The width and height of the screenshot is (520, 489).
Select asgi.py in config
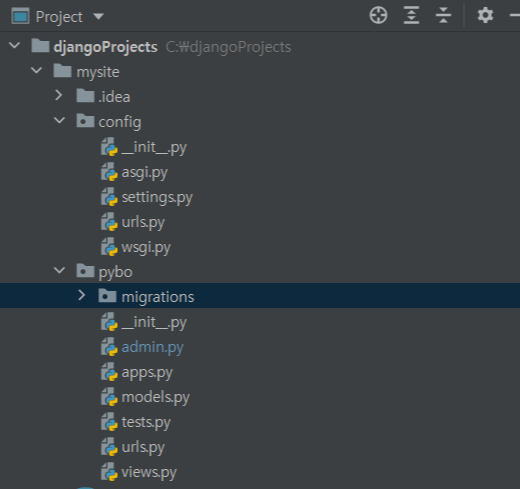[144, 172]
